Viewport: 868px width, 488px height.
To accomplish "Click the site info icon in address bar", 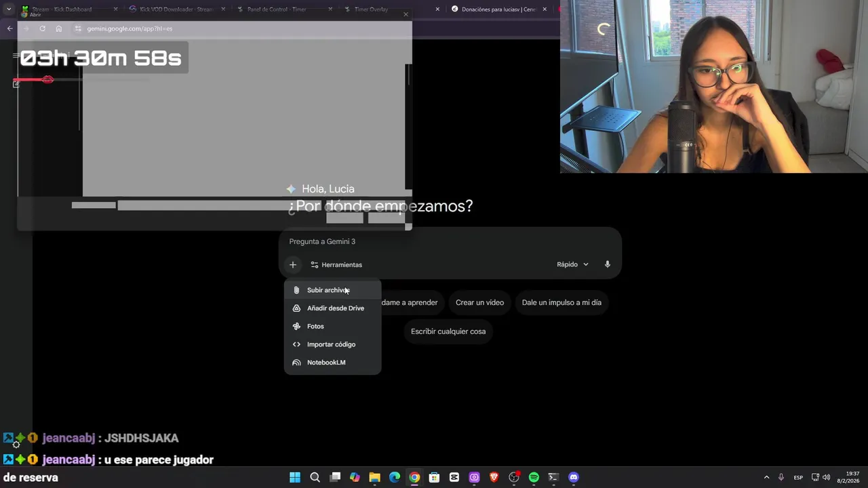I will (x=78, y=28).
